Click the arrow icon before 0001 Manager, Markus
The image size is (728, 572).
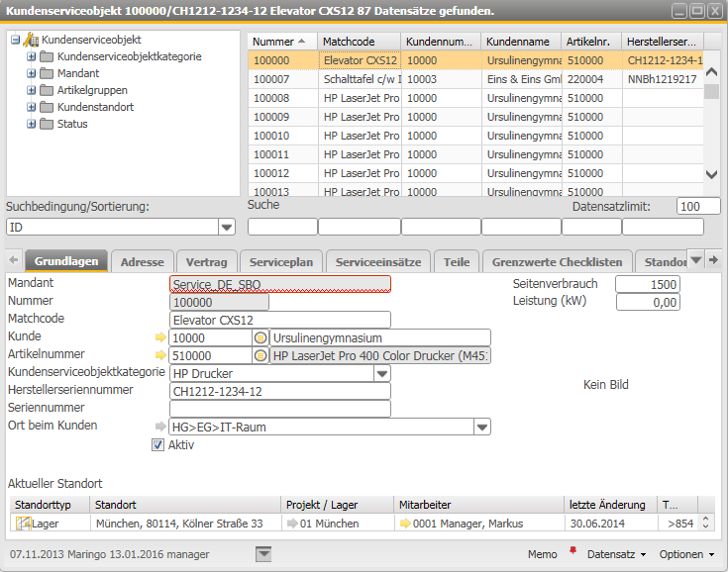click(405, 523)
